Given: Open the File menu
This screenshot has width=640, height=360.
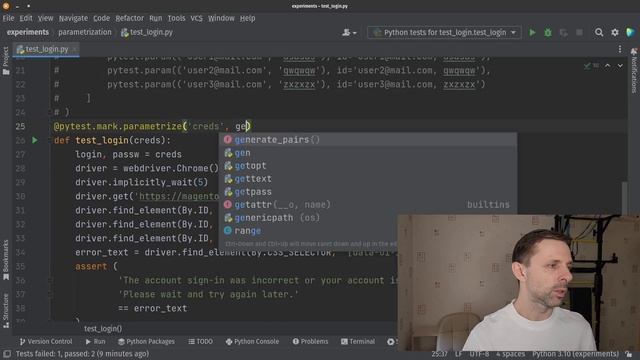Looking at the screenshot, I should coord(8,18).
